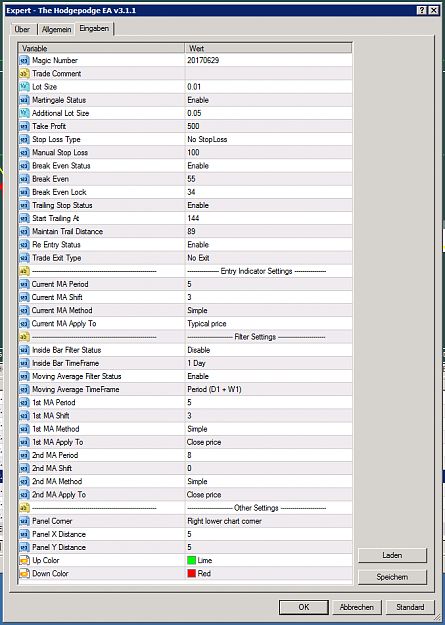Edit the Break Even value 55

191,179
